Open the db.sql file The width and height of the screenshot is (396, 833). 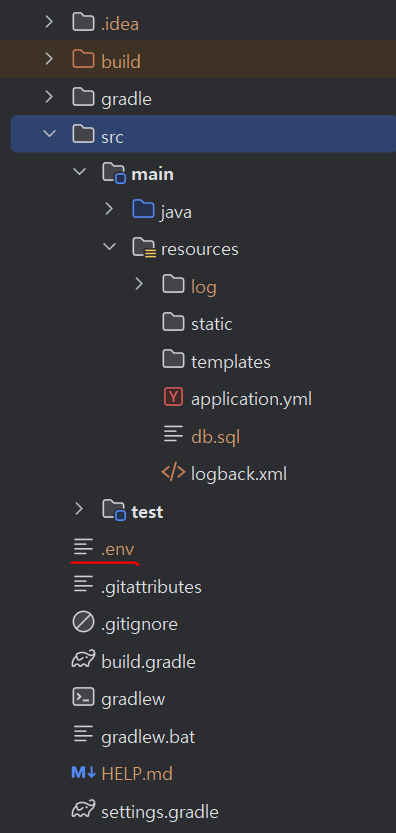tap(216, 437)
